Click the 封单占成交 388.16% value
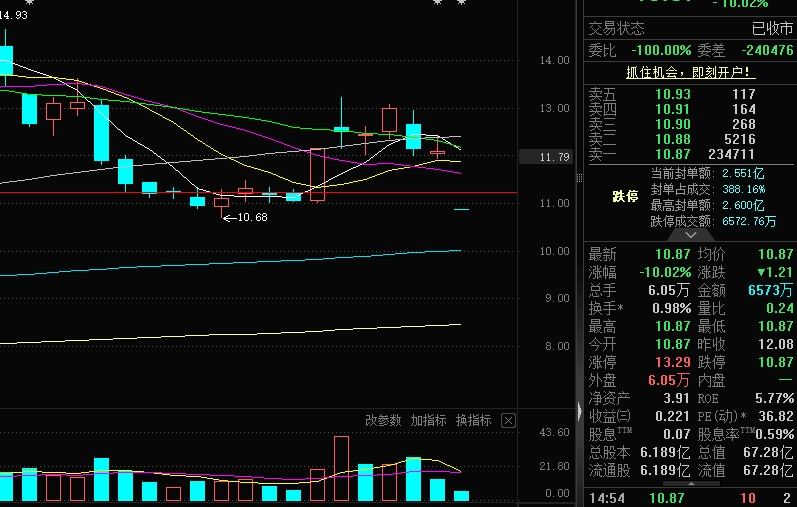Image resolution: width=797 pixels, height=507 pixels. 744,189
